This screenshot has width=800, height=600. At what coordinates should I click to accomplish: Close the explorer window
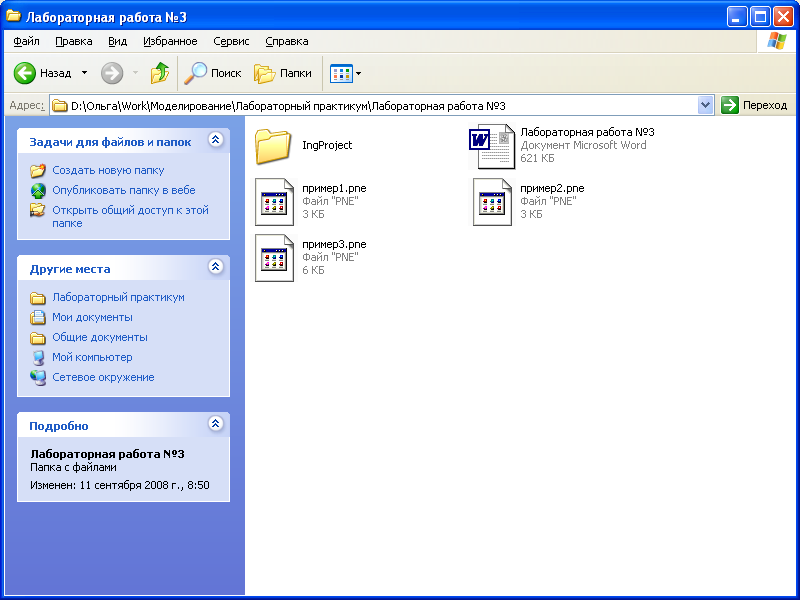point(783,17)
